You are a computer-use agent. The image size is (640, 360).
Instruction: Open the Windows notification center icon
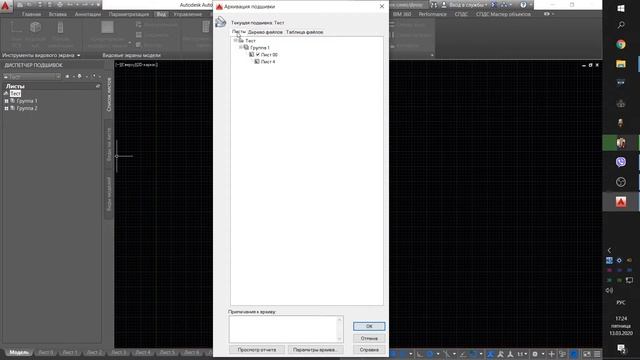tap(621, 348)
